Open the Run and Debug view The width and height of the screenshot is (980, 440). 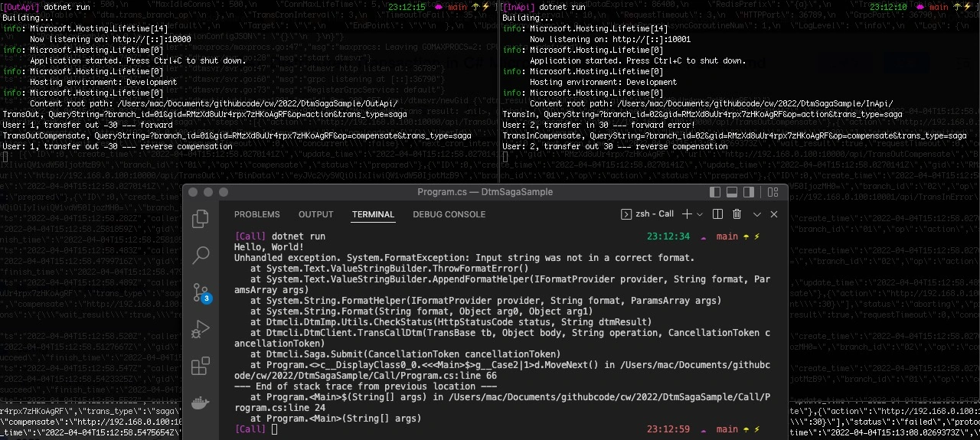201,329
